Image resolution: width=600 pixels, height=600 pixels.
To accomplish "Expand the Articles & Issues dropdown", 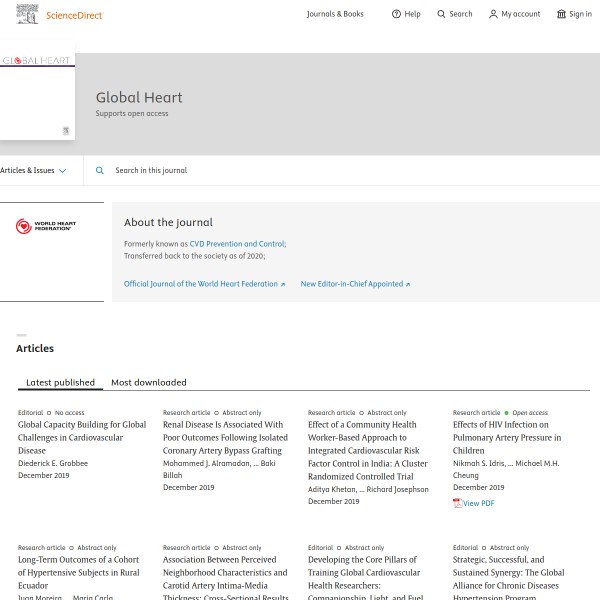I will [34, 171].
